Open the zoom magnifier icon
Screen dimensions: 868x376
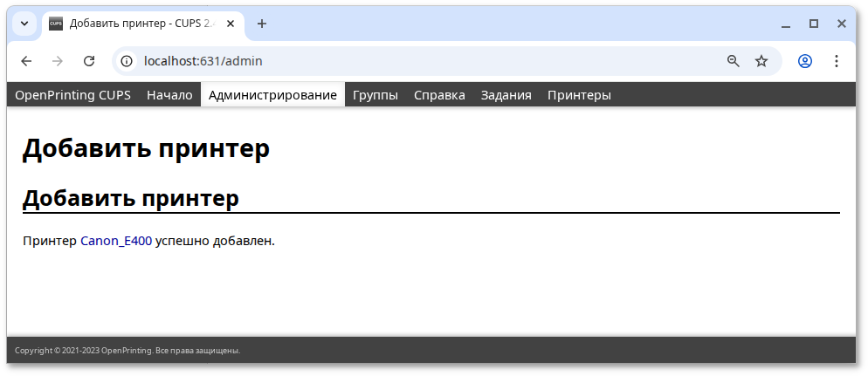coord(734,61)
